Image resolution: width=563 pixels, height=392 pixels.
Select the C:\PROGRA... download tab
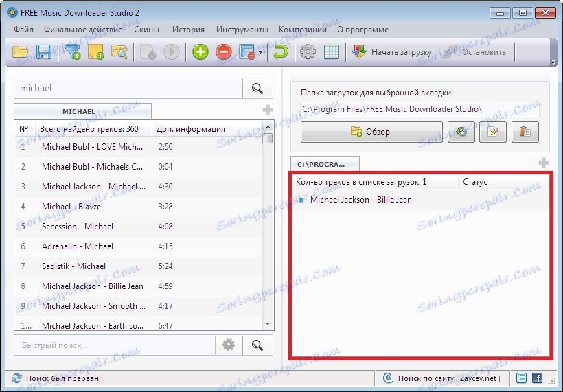(325, 164)
